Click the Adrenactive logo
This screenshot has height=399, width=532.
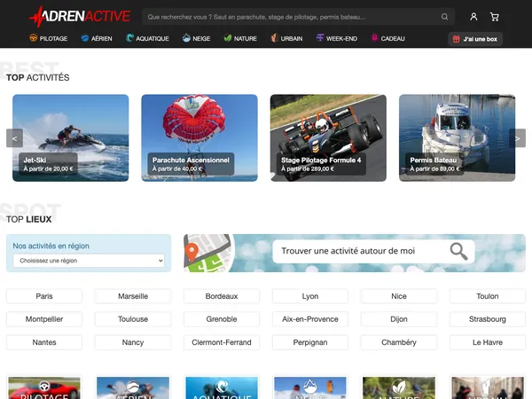(x=80, y=16)
